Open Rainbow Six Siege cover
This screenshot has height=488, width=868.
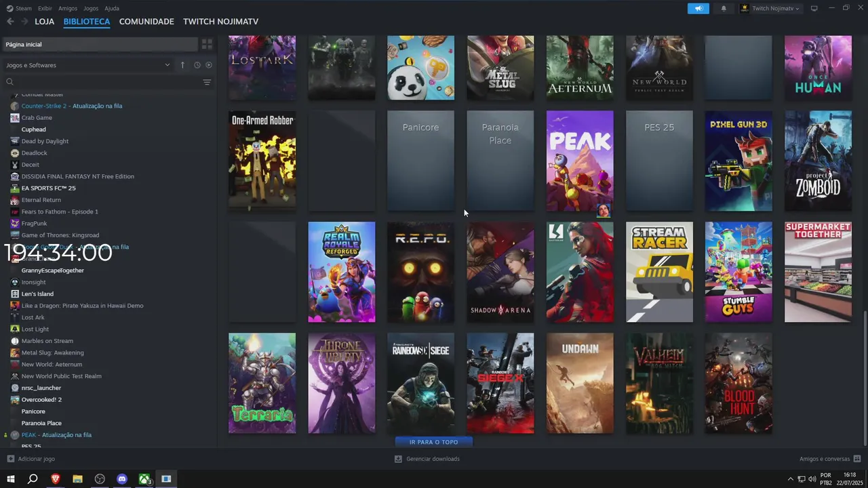420,383
